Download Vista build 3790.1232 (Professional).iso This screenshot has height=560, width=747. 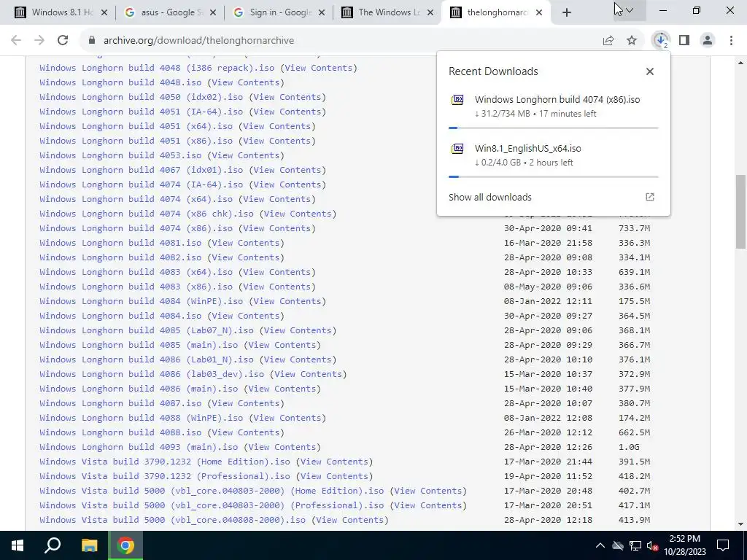[165, 476]
